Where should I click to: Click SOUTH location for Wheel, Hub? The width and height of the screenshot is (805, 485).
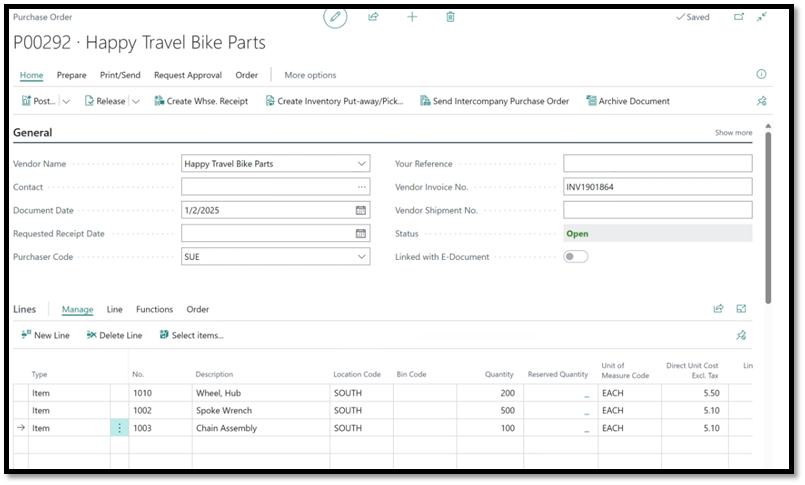coord(362,393)
